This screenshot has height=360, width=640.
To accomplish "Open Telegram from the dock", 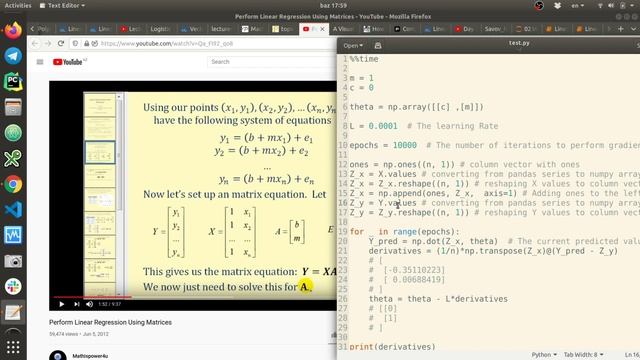I will point(13,56).
